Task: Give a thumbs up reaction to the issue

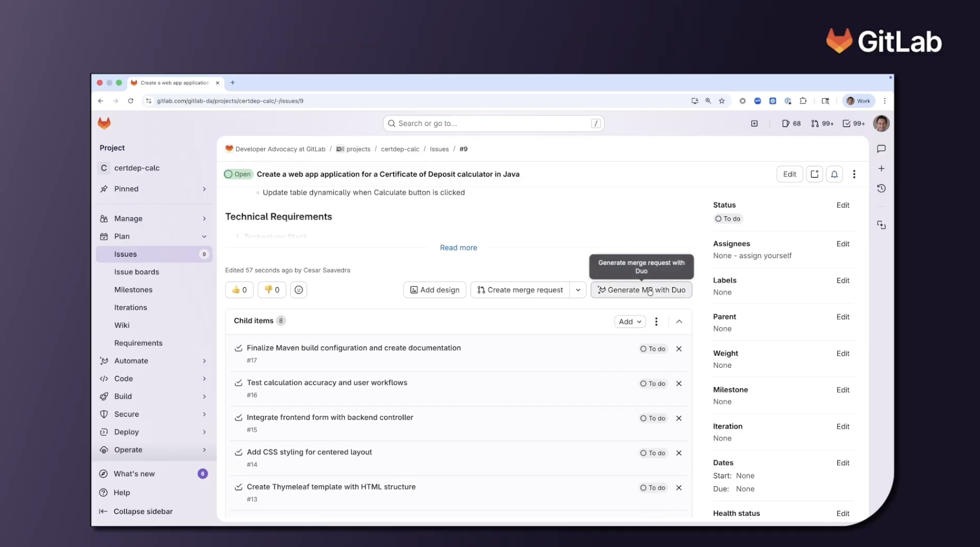Action: pyautogui.click(x=239, y=289)
